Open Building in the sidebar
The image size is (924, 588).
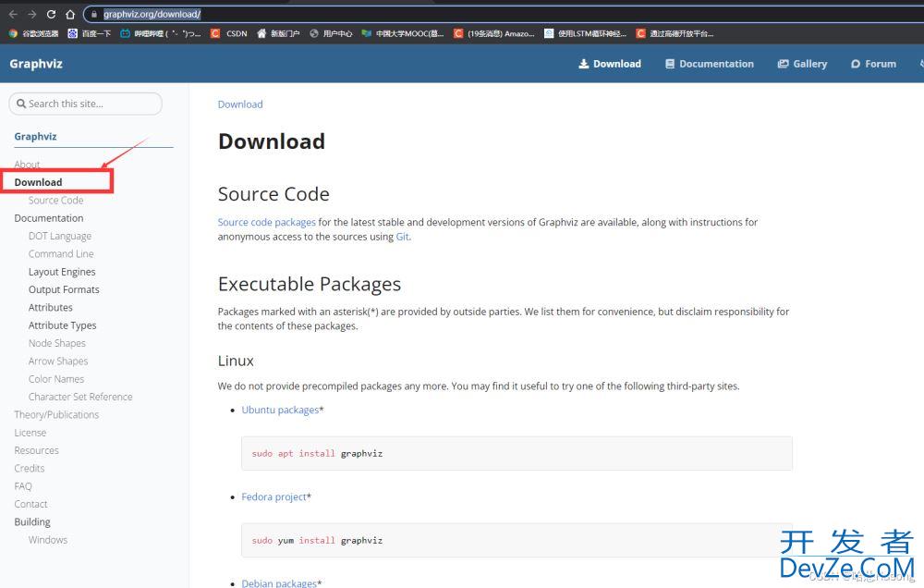coord(32,522)
